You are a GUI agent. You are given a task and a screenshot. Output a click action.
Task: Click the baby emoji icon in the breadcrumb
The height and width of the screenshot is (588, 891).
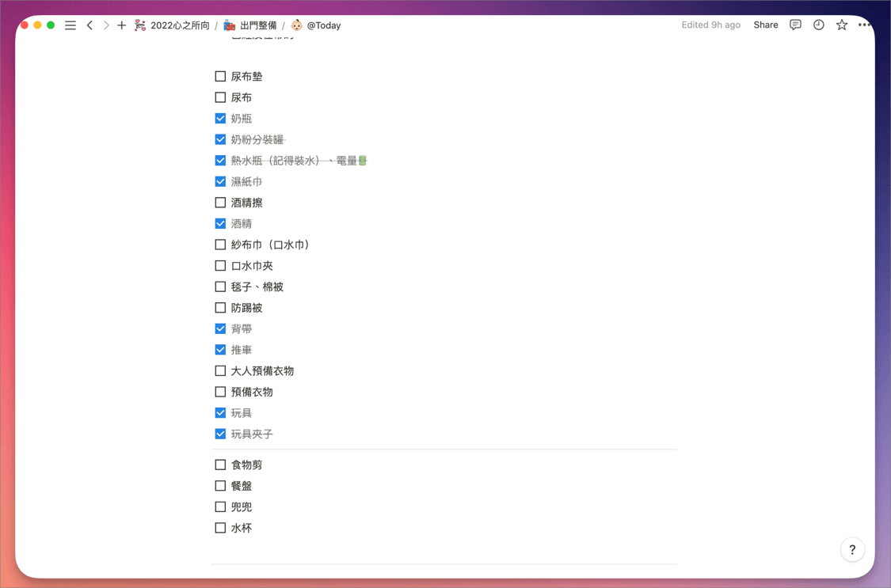[x=296, y=25]
